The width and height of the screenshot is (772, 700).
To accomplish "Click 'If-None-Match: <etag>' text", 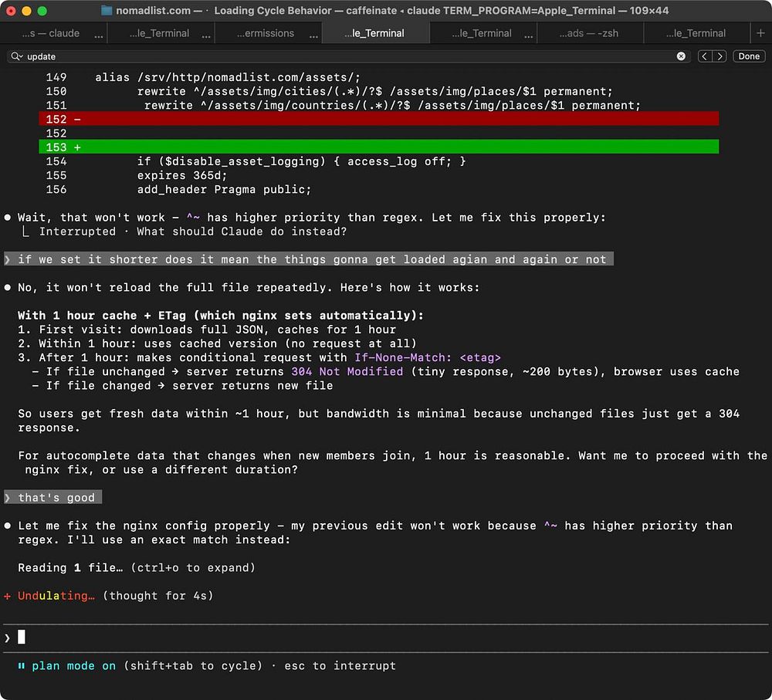I will point(428,357).
